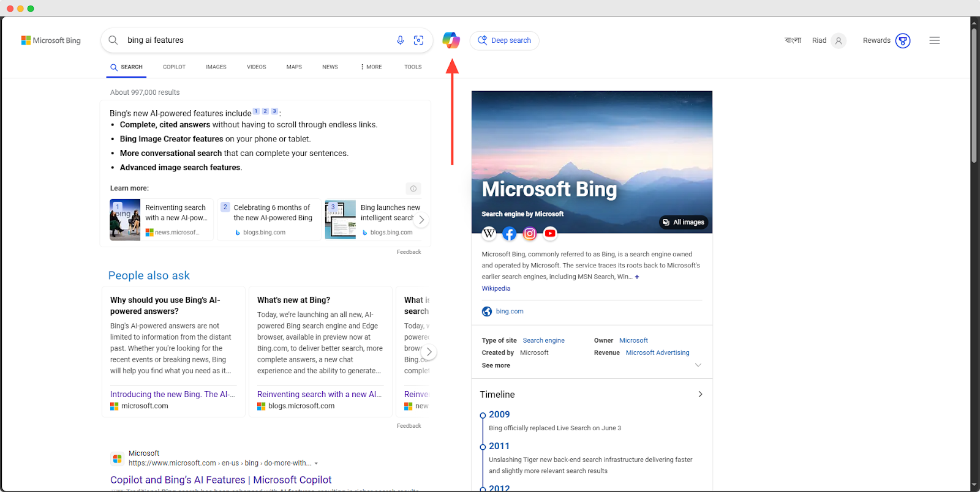Click citation superscript 2
This screenshot has height=492, width=980.
[x=265, y=111]
